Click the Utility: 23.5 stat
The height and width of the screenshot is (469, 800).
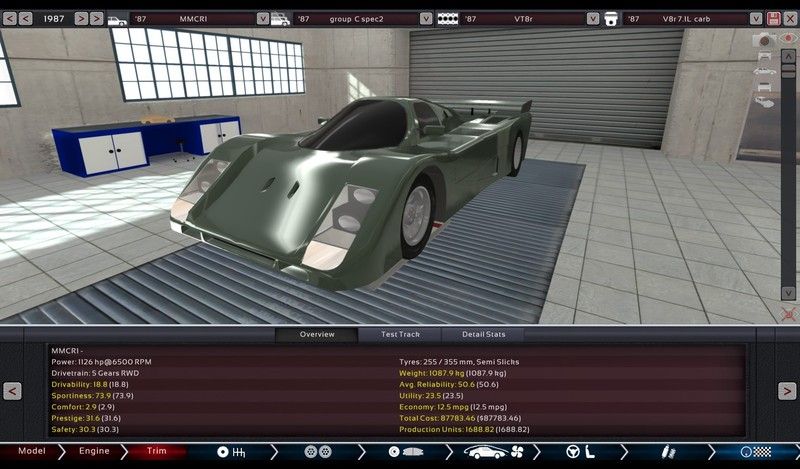(431, 396)
